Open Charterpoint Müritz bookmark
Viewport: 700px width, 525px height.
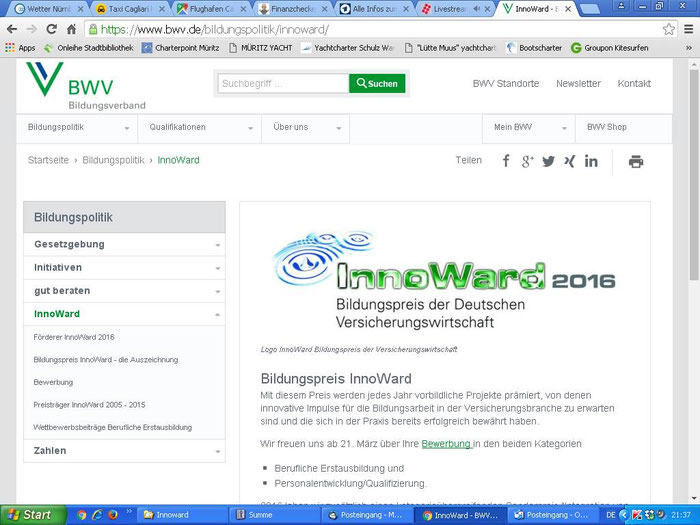(x=181, y=48)
